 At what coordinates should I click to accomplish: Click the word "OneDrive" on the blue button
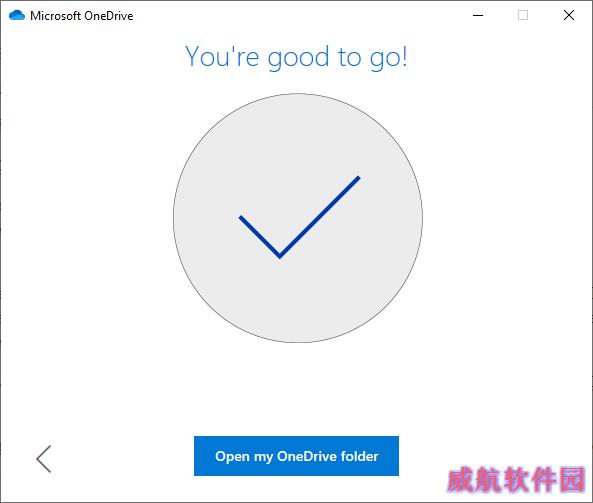pos(307,456)
